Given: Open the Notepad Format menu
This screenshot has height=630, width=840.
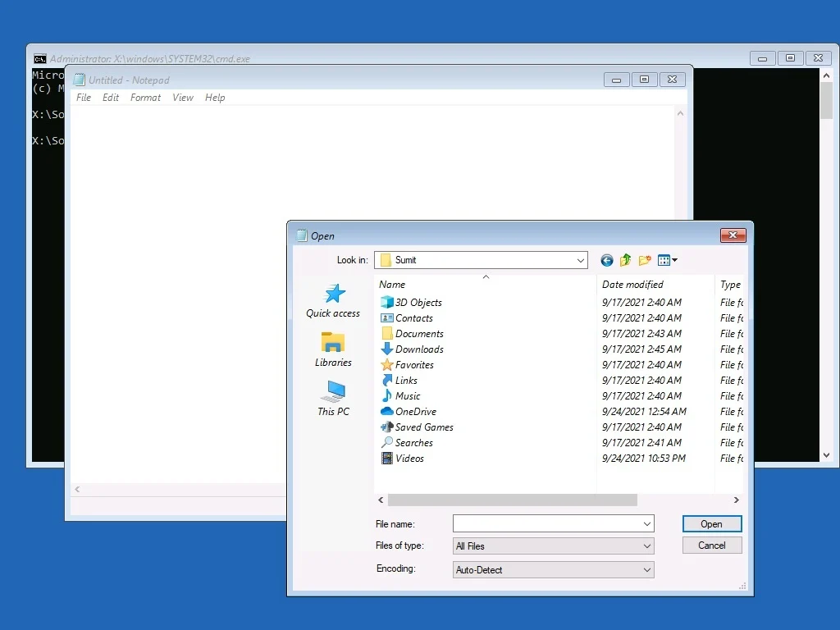Looking at the screenshot, I should coord(145,98).
